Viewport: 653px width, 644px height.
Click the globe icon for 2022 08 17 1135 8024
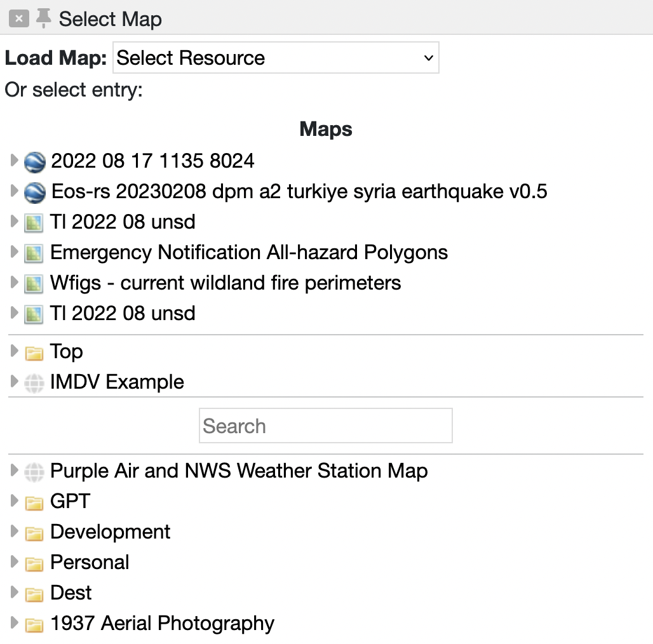[34, 162]
